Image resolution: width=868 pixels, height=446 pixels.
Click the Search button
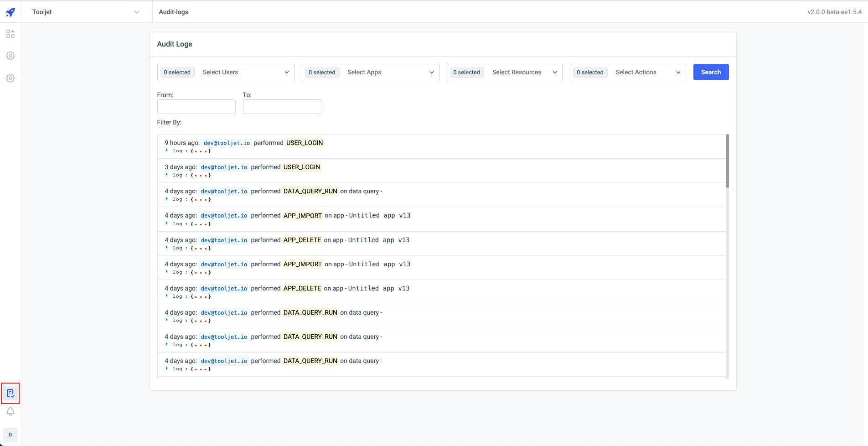[x=711, y=72]
